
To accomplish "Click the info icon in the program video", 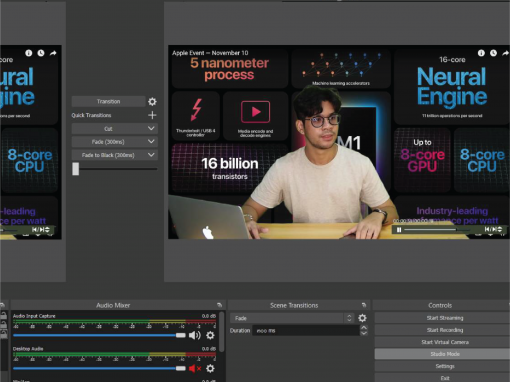I will [x=481, y=53].
